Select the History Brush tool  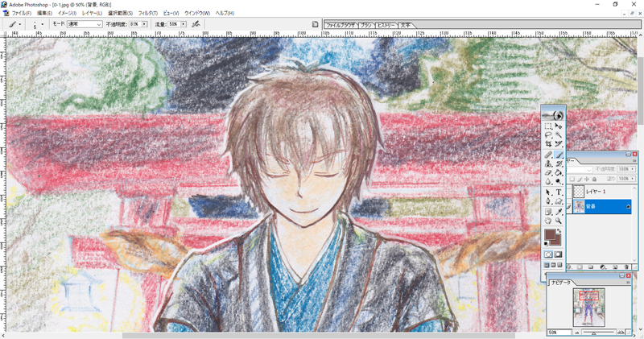click(x=559, y=164)
